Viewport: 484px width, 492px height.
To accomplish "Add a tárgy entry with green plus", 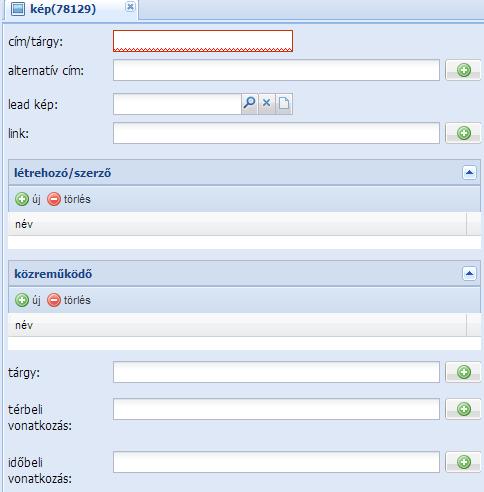I will [x=463, y=372].
